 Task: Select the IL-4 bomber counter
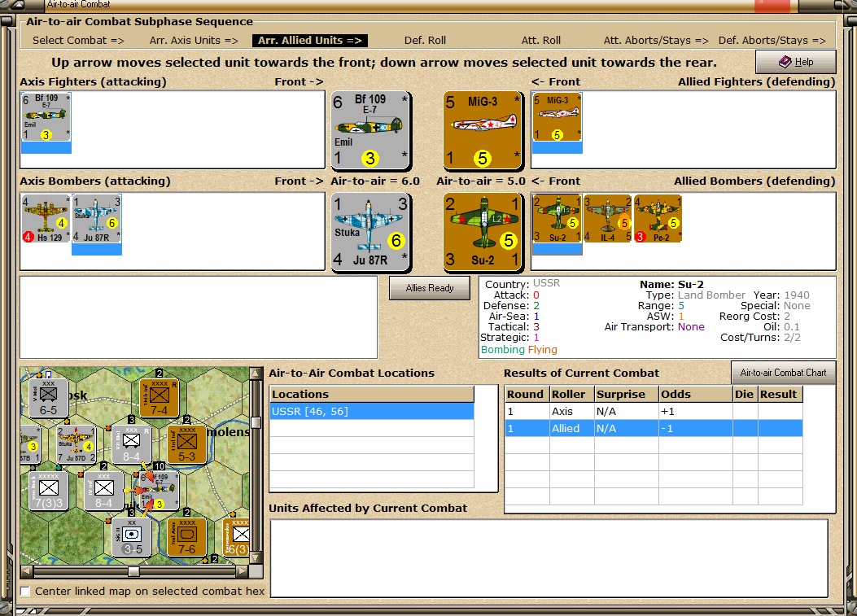pyautogui.click(x=607, y=219)
